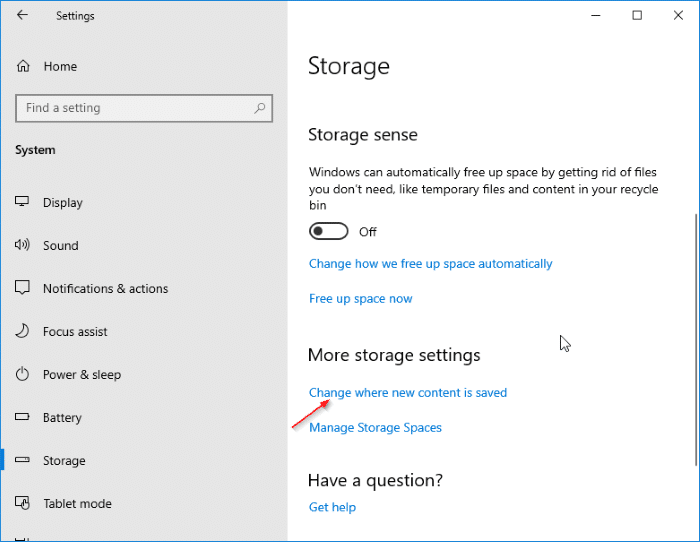This screenshot has width=700, height=542.
Task: Click the search magnifier icon
Action: 260,108
